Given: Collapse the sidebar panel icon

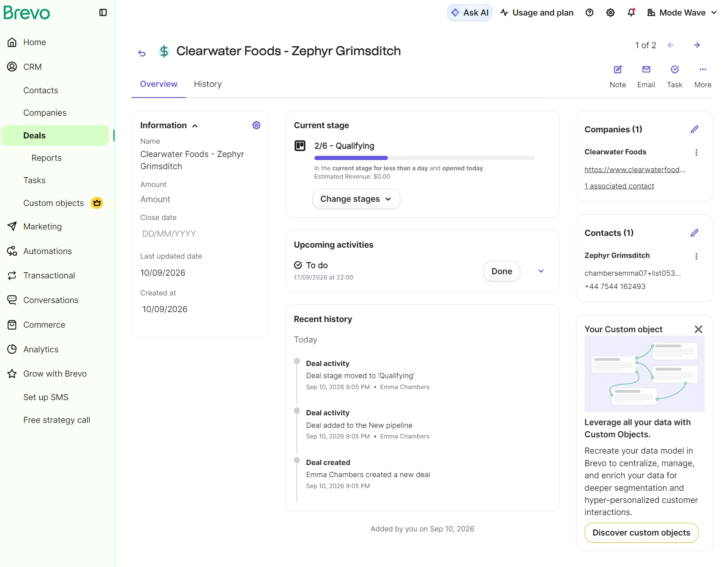Looking at the screenshot, I should [103, 13].
